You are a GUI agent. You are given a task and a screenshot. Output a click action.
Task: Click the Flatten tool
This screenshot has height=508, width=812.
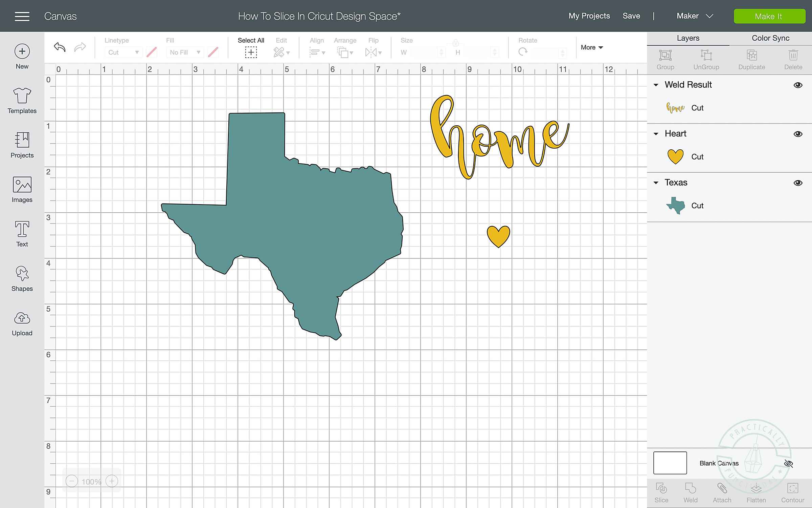(756, 493)
